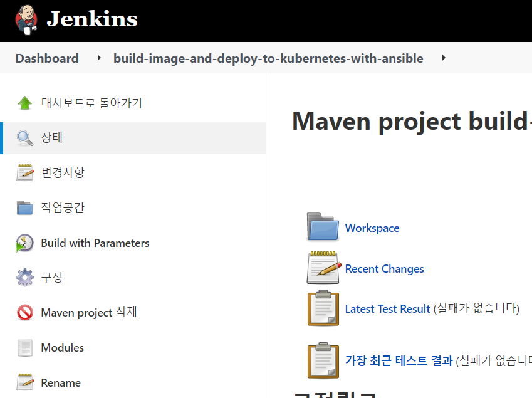Open the Modules sidebar item

(63, 347)
